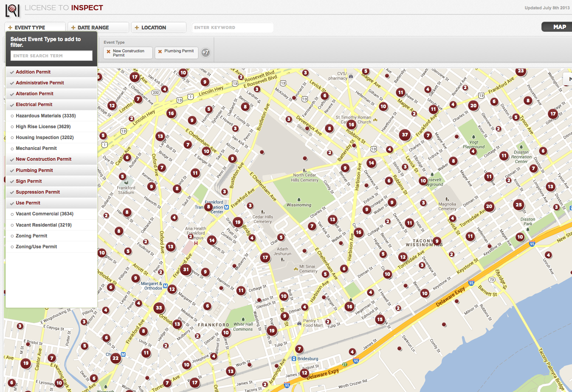Image resolution: width=572 pixels, height=392 pixels.
Task: Click the map cluster marker numbered 31
Action: (x=186, y=270)
